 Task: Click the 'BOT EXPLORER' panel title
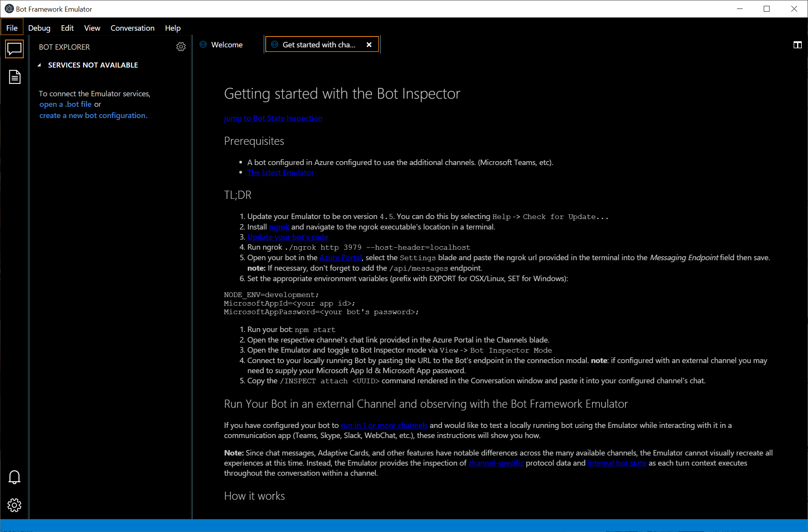(x=64, y=47)
